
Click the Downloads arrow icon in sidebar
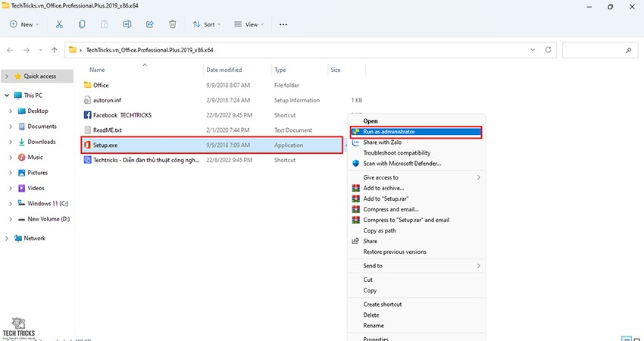21,142
